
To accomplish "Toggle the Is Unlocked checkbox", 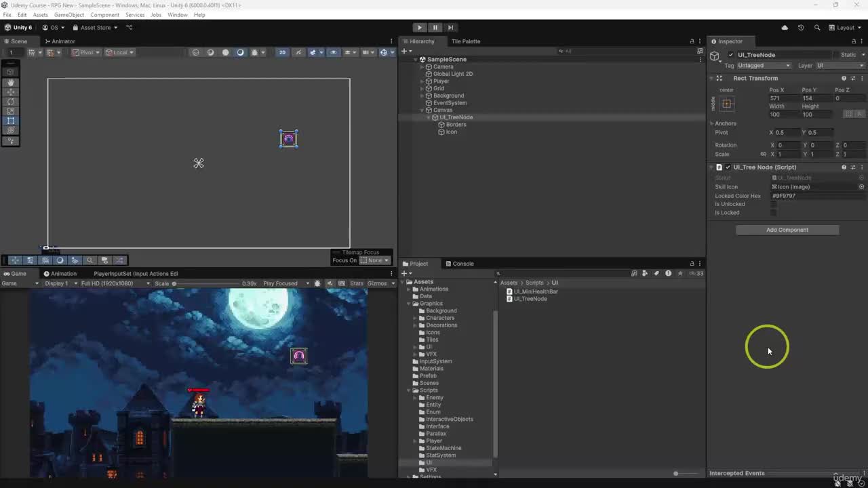I will [774, 204].
